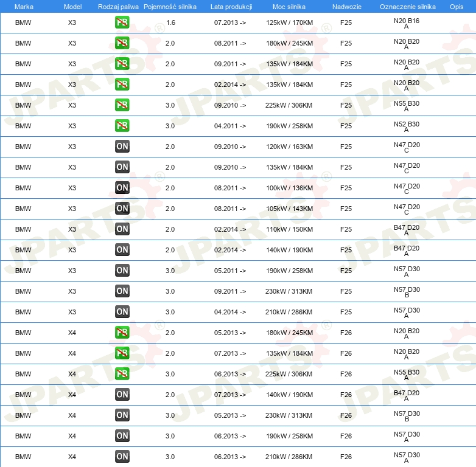Screen dimensions: 476x467
Task: Select engine code N20 B16 A cell
Action: pyautogui.click(x=407, y=23)
